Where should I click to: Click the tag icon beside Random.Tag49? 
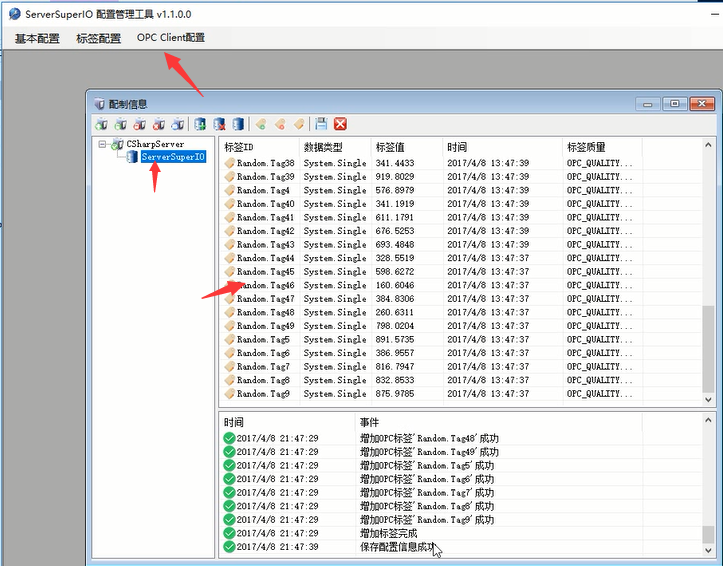click(230, 326)
